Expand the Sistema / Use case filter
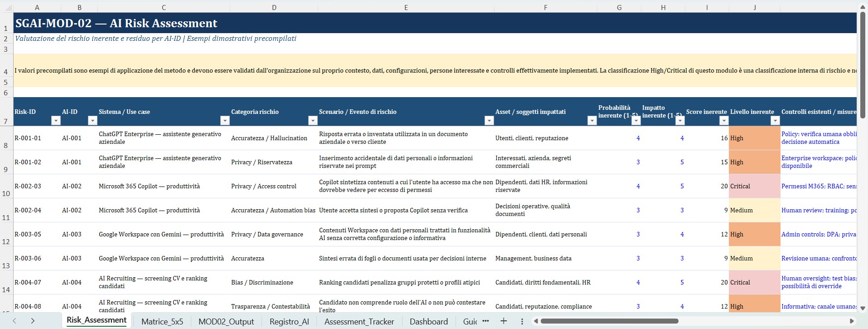The image size is (868, 329). (225, 120)
